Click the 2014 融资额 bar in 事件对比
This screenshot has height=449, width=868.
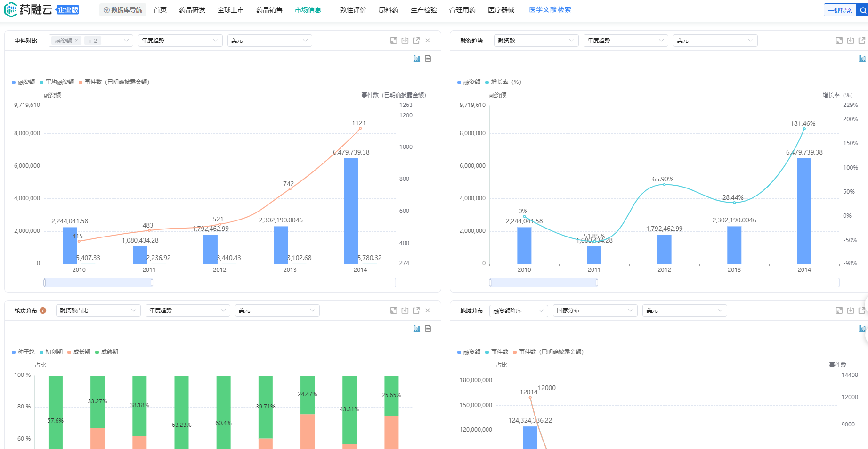tap(351, 211)
